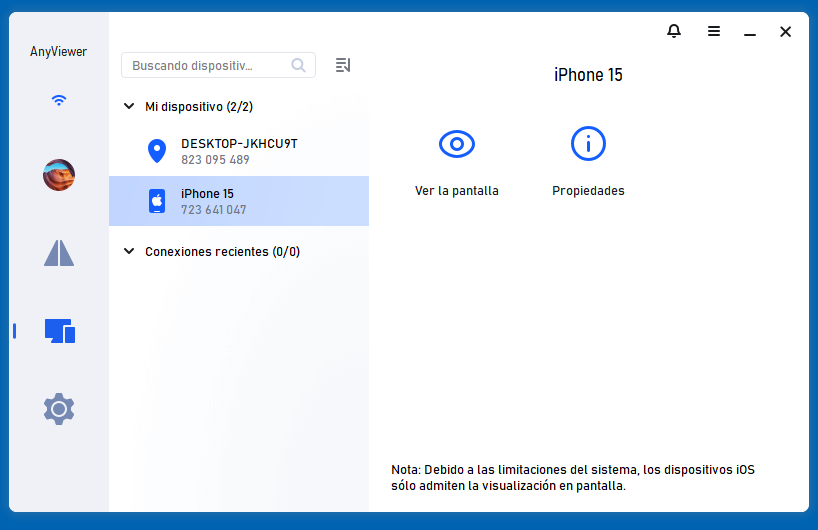This screenshot has width=818, height=530.
Task: Click the Apple phone icon of iPhone 15
Action: coord(157,201)
